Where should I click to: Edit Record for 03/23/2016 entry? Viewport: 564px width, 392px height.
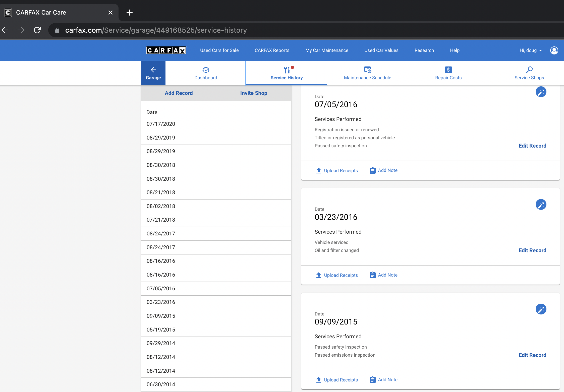(532, 250)
